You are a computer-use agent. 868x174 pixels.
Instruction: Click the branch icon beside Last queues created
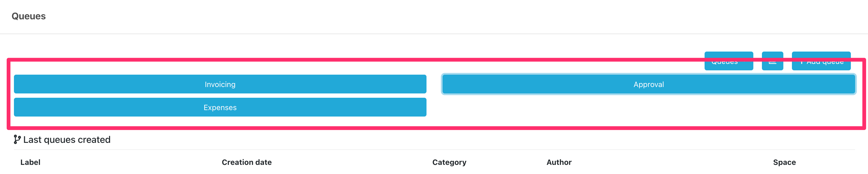click(x=17, y=139)
